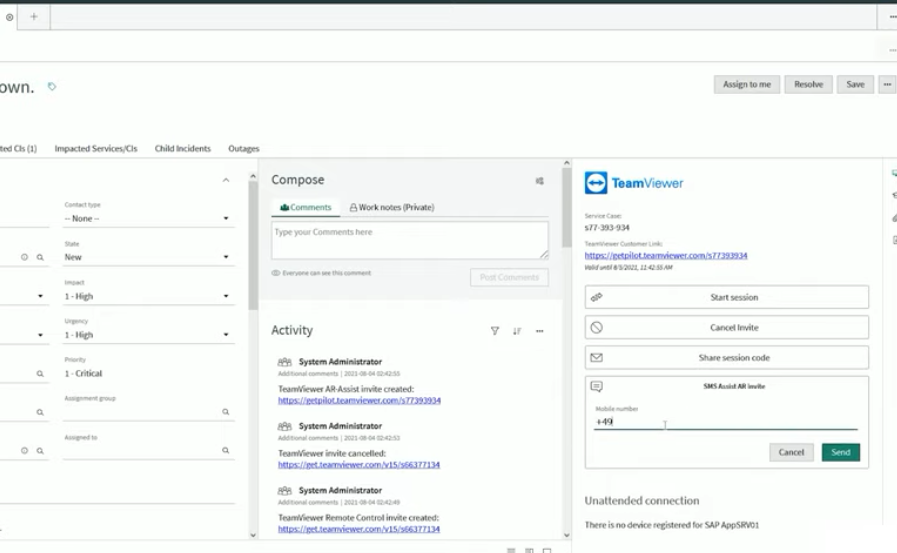Click the Priority value 1 - Critical
This screenshot has width=897, height=553.
click(84, 373)
